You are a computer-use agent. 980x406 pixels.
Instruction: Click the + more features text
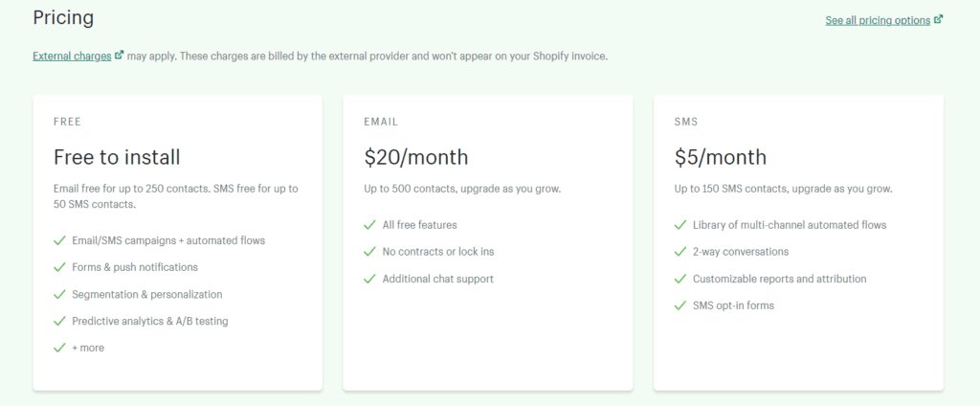point(88,348)
